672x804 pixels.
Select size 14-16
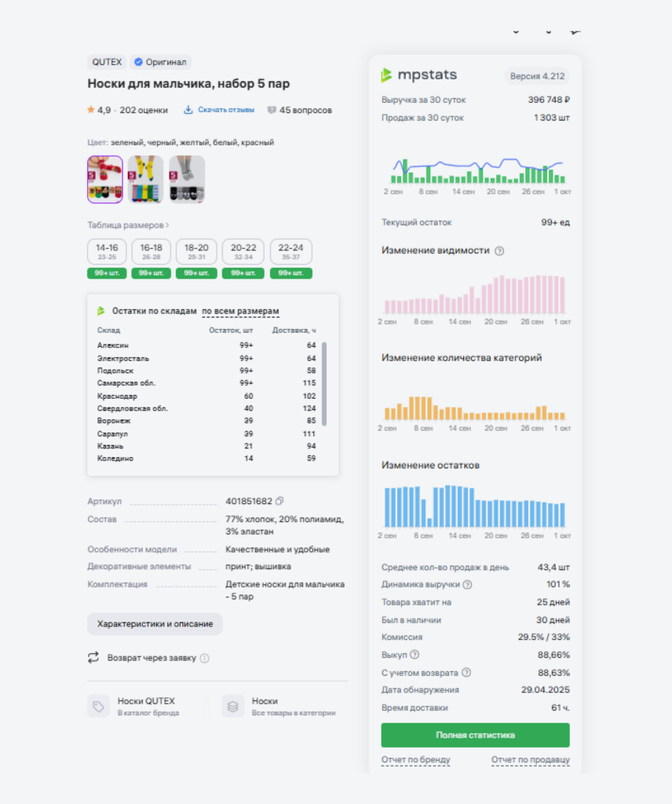107,251
